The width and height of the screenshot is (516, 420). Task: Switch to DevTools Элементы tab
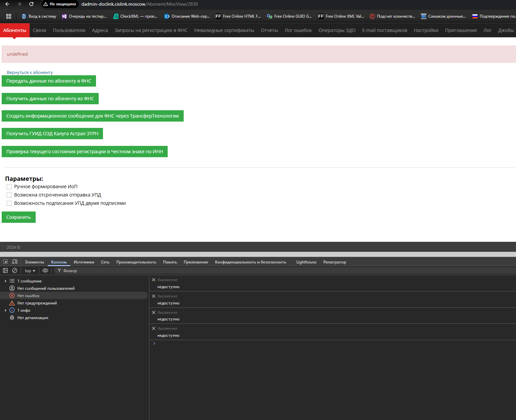click(34, 262)
